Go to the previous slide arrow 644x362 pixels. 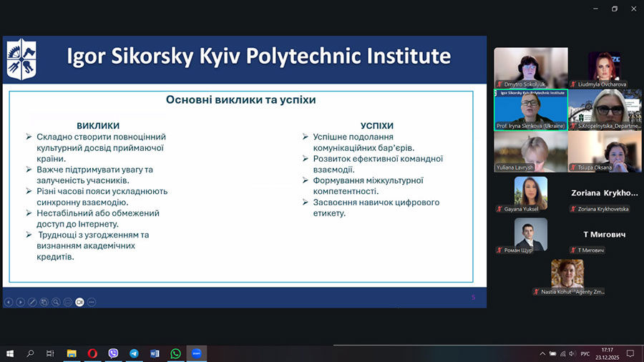[8, 302]
